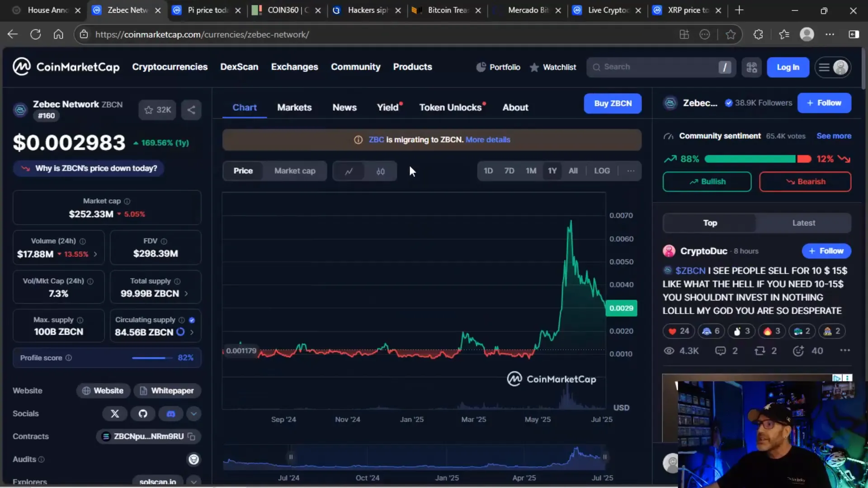Set chart range to 1M
Viewport: 868px width, 488px height.
tap(531, 171)
